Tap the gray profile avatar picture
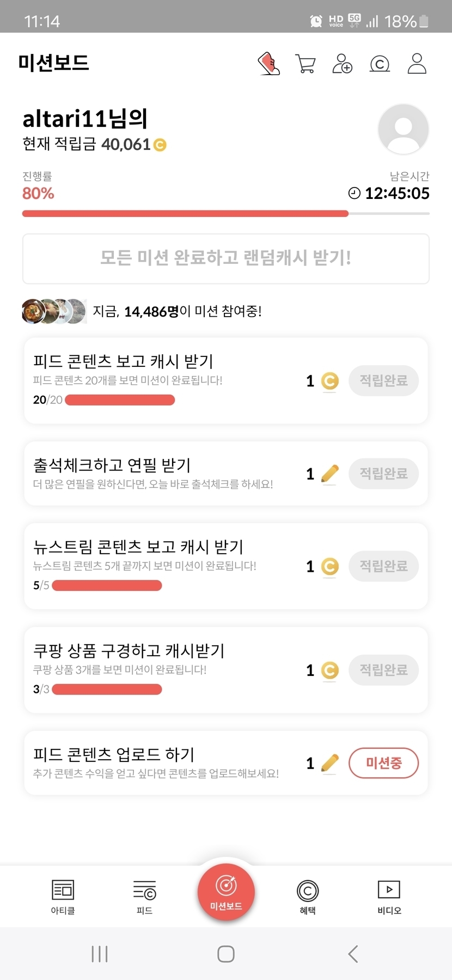The height and width of the screenshot is (980, 452). (x=403, y=130)
